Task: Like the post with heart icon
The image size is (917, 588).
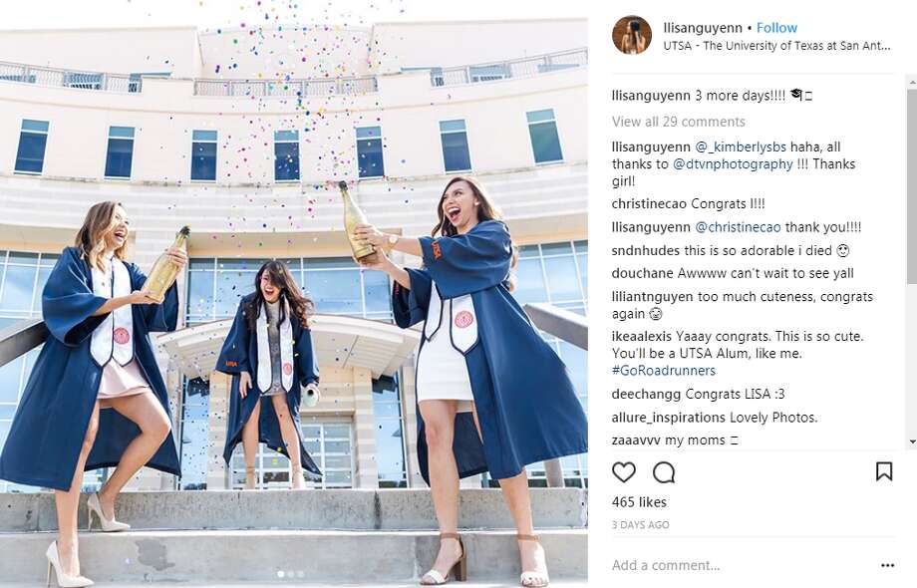Action: pos(623,472)
